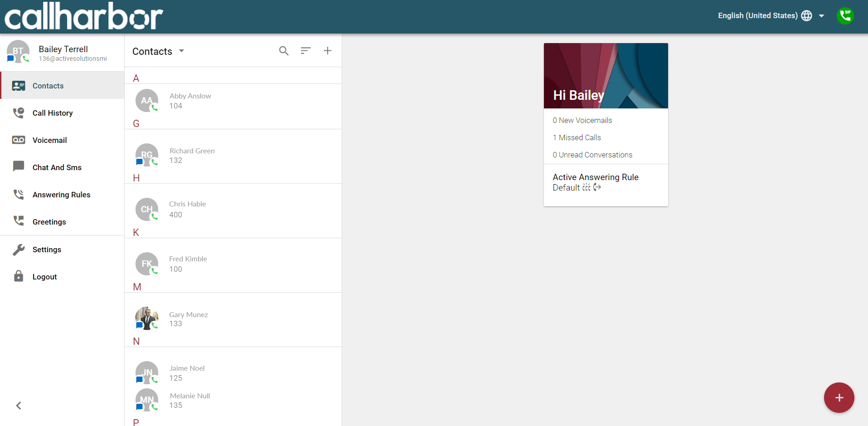The image size is (868, 426).
Task: Click extension 136@activesolutionsmi text
Action: point(73,59)
